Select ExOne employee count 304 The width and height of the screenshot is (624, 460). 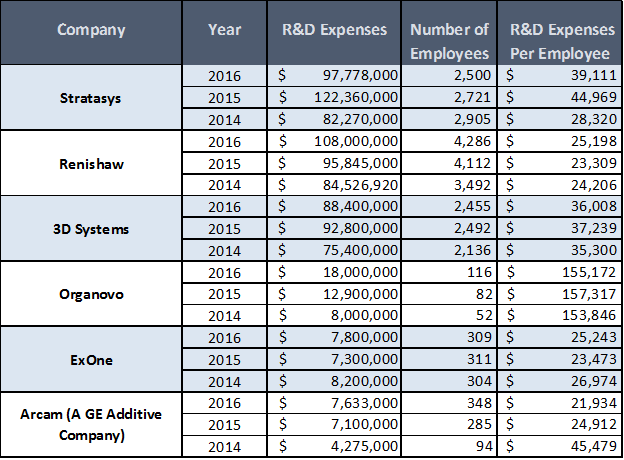pos(449,381)
